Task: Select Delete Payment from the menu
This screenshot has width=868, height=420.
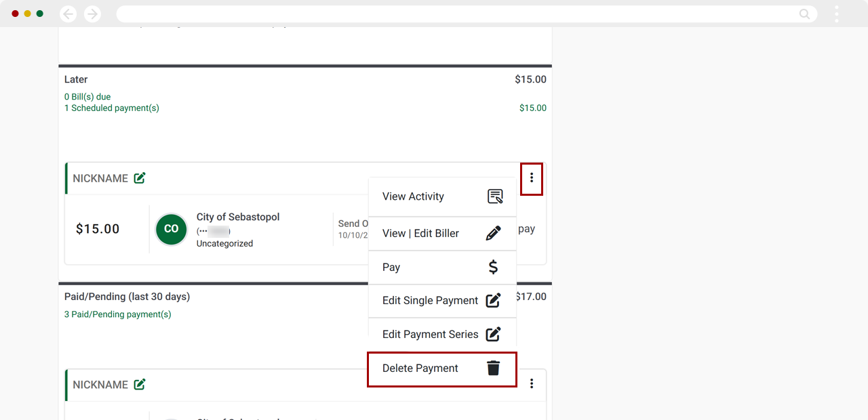Action: 418,368
